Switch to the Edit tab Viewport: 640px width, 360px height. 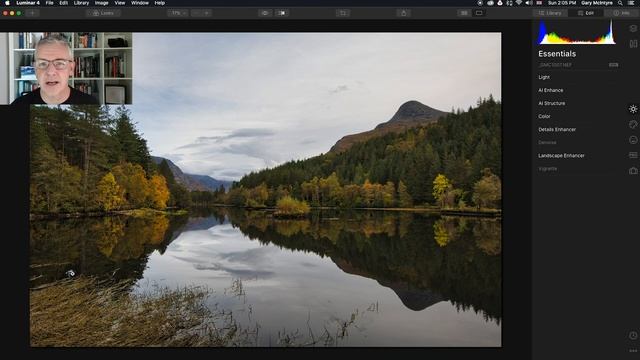click(x=586, y=13)
